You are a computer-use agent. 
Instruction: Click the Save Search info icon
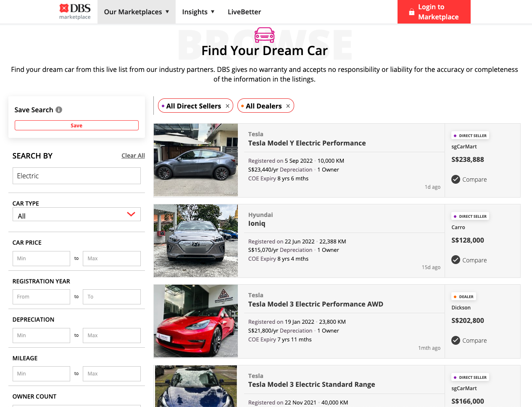click(x=59, y=110)
